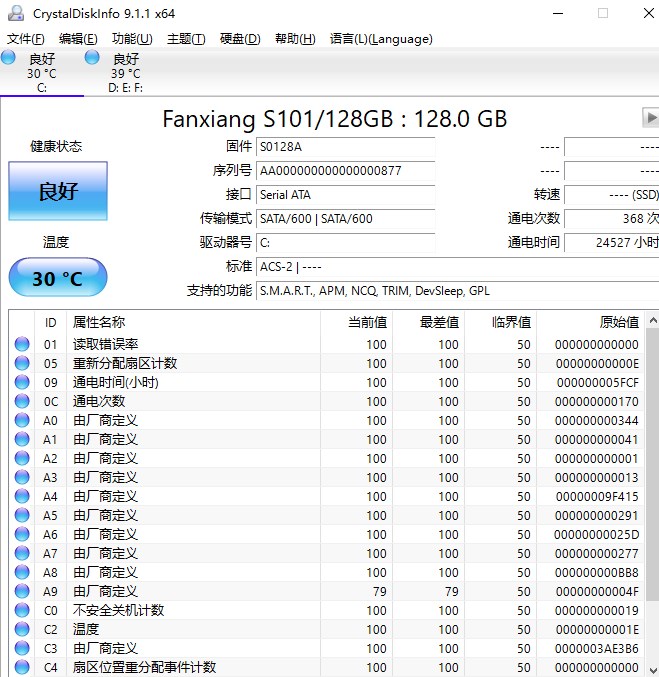Click status icon for C4 扇区位置重分配事件计数
Image resolution: width=659 pixels, height=677 pixels.
coord(22,667)
